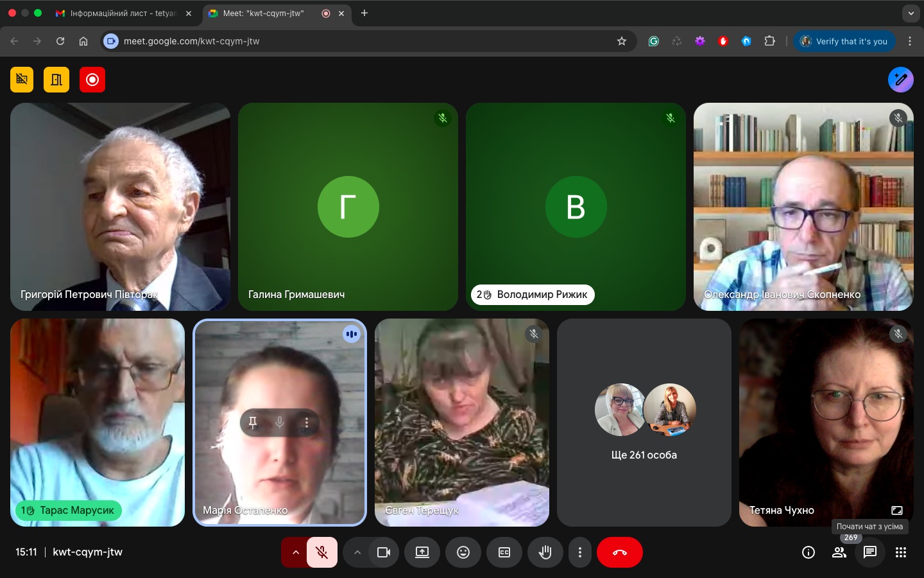
Task: Open the Gemini pencil sparkle icon
Action: [900, 80]
